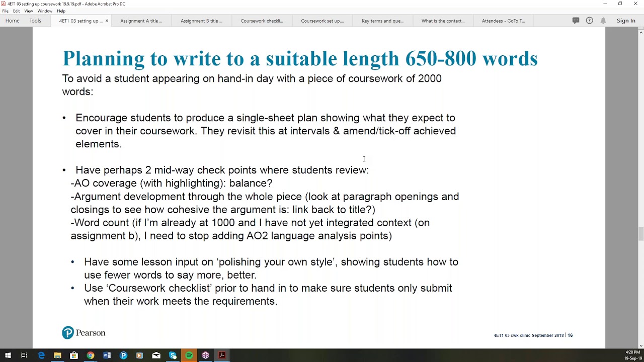Open the GoToWebinar flower icon in taskbar
Viewport: 644px width, 362px height.
(205, 355)
